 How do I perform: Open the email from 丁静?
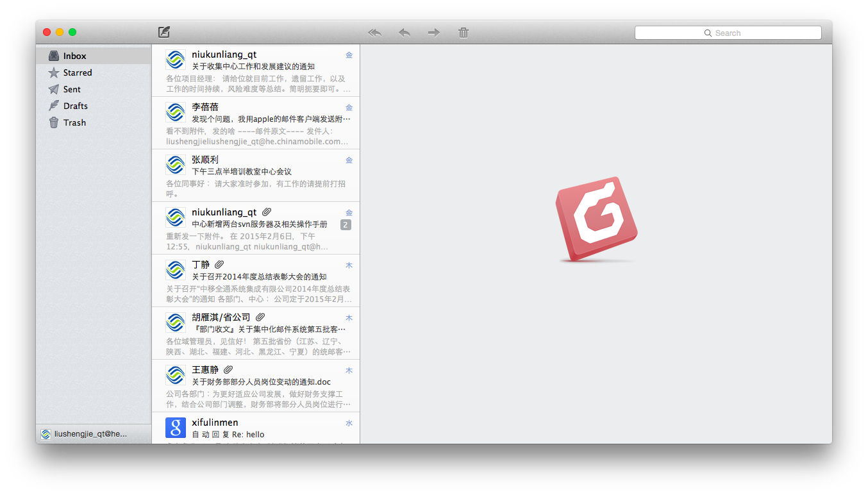click(x=256, y=281)
